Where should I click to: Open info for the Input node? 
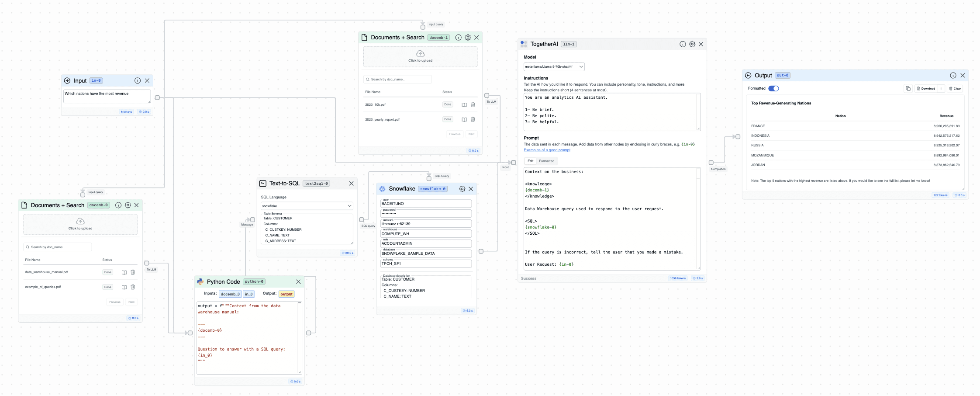click(x=138, y=80)
